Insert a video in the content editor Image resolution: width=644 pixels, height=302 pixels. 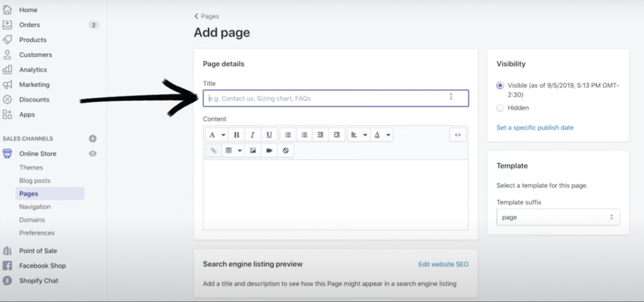(269, 150)
